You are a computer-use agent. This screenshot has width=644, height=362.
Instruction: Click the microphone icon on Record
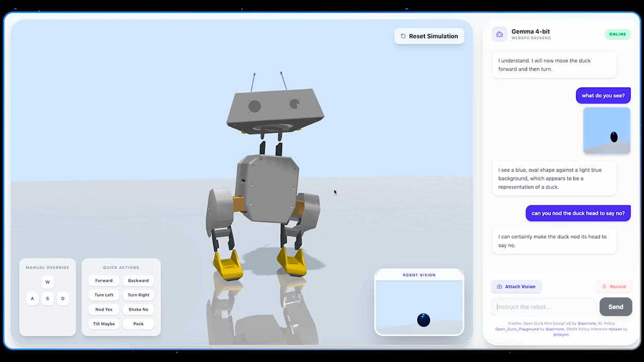[x=605, y=287]
